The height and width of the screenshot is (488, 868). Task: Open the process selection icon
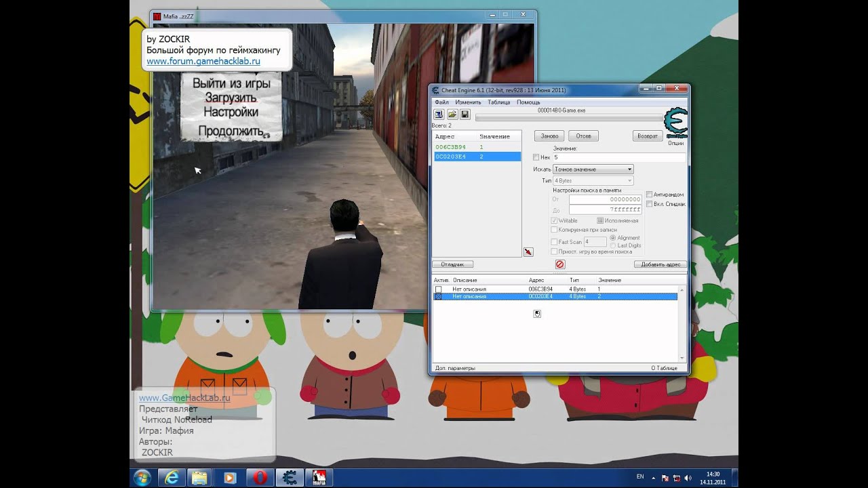tap(439, 114)
